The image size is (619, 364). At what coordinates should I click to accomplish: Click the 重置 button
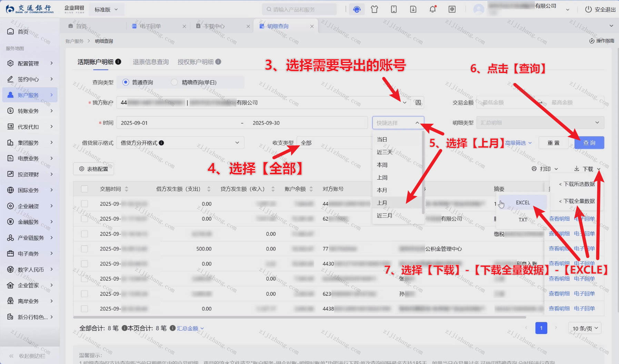point(553,143)
